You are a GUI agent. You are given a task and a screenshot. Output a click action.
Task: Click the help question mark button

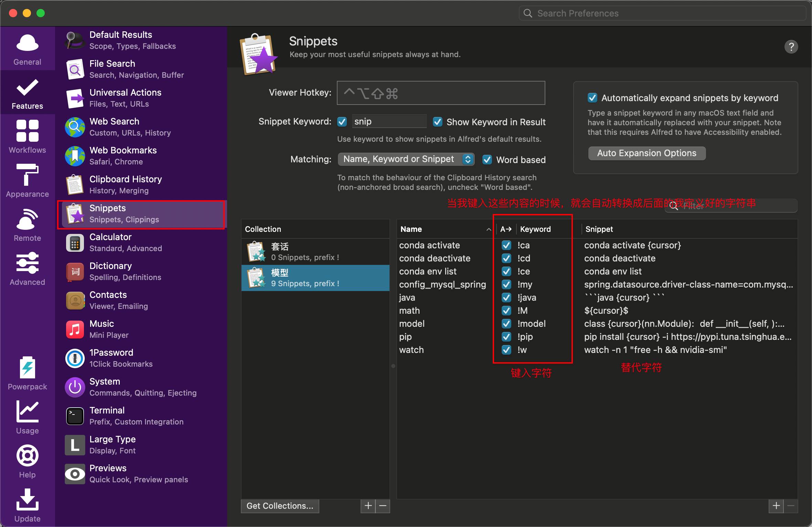click(791, 46)
